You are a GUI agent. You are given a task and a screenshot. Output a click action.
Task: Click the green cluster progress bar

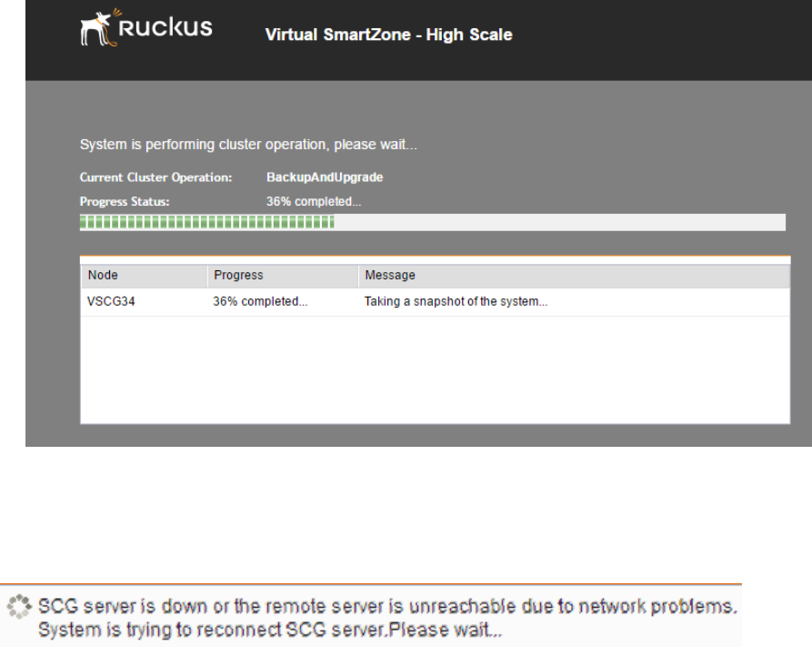pos(433,222)
